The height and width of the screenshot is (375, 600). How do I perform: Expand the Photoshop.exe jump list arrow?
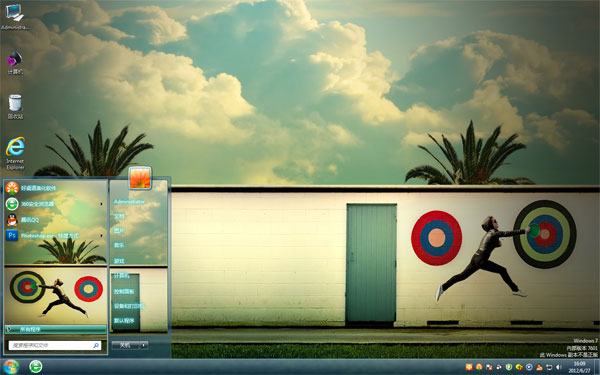tap(101, 236)
